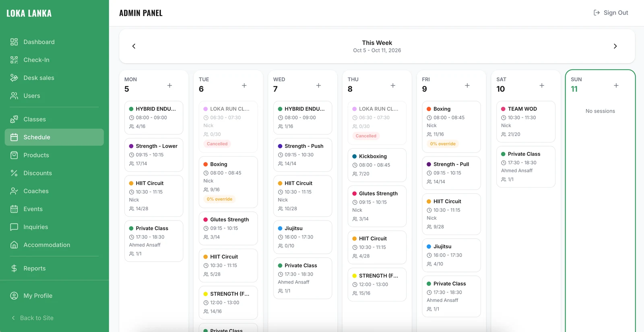
Task: Open Wednesday's Jiujitsu session card
Action: [x=303, y=237]
